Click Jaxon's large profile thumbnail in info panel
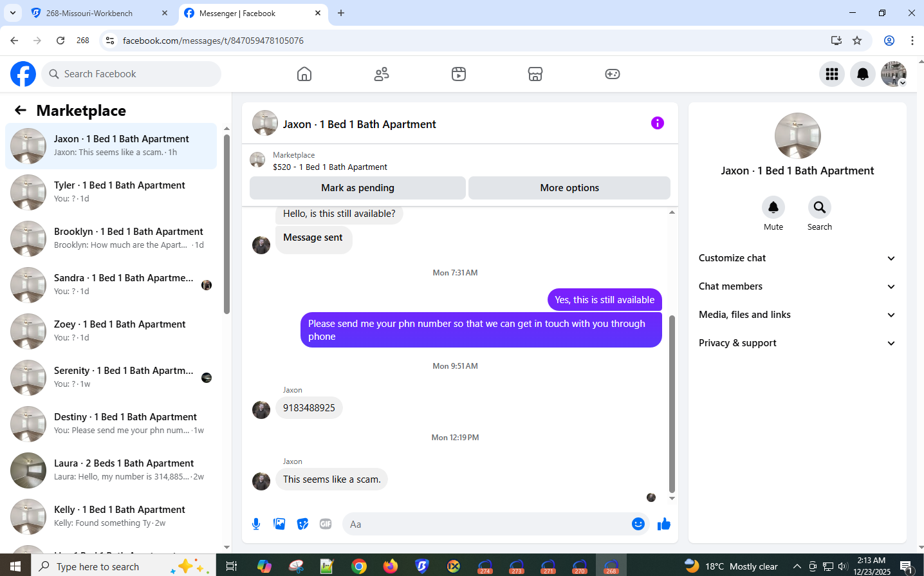This screenshot has width=924, height=576. 798,136
